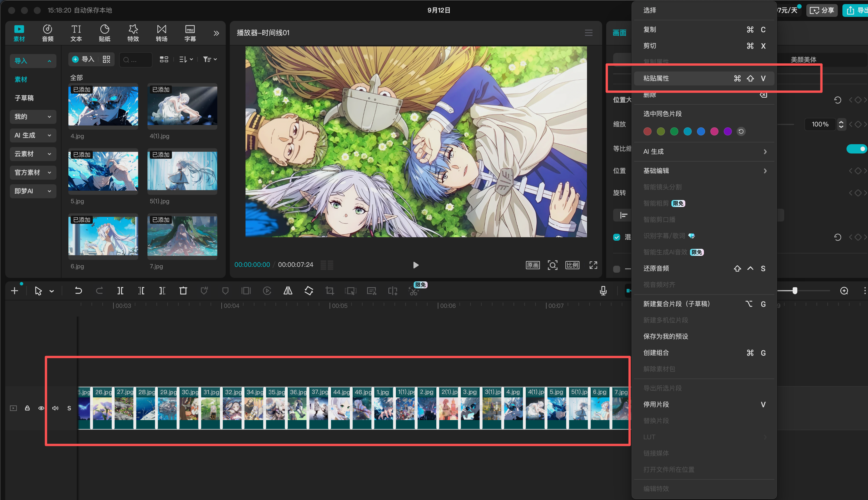Select 粘贴属性 in the context menu
This screenshot has width=868, height=500.
[704, 78]
